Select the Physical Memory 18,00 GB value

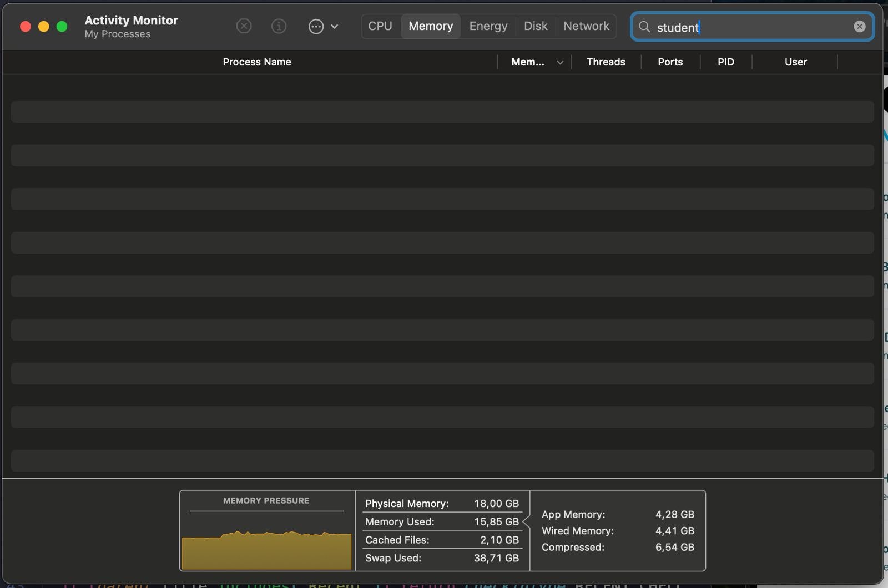coord(496,504)
